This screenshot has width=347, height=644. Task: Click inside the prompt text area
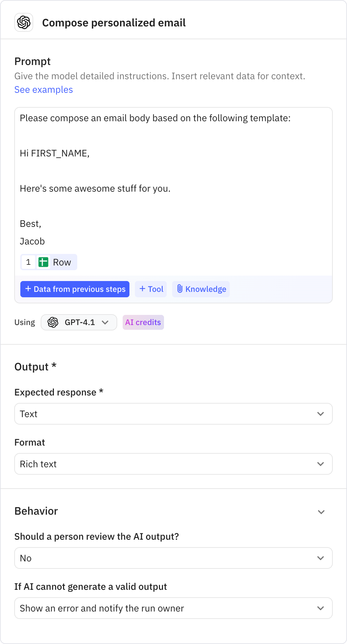[x=173, y=191]
